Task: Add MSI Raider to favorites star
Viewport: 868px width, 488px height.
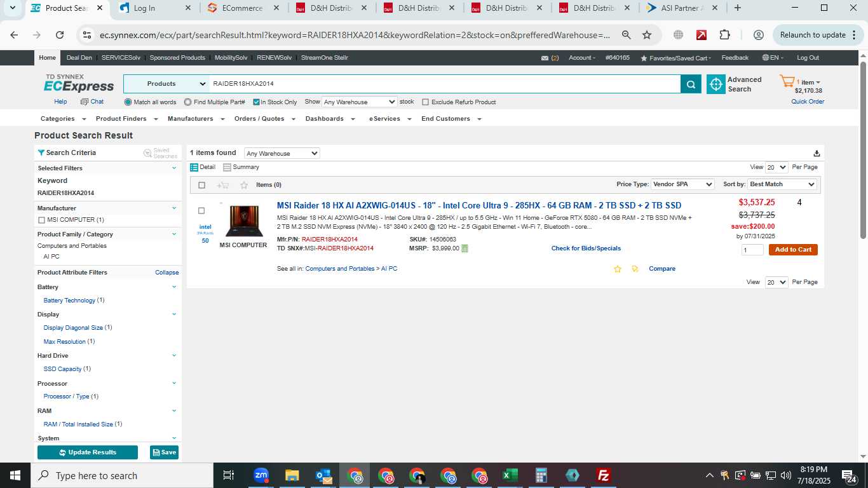Action: (617, 269)
